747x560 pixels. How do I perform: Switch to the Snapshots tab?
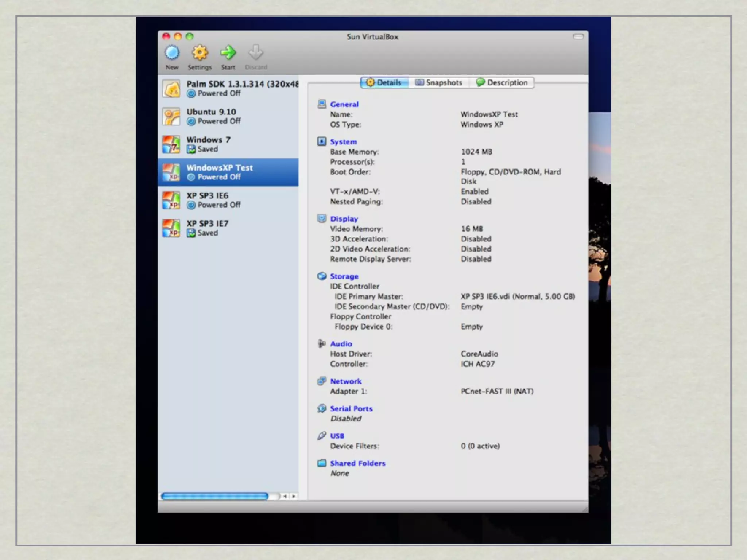point(439,83)
